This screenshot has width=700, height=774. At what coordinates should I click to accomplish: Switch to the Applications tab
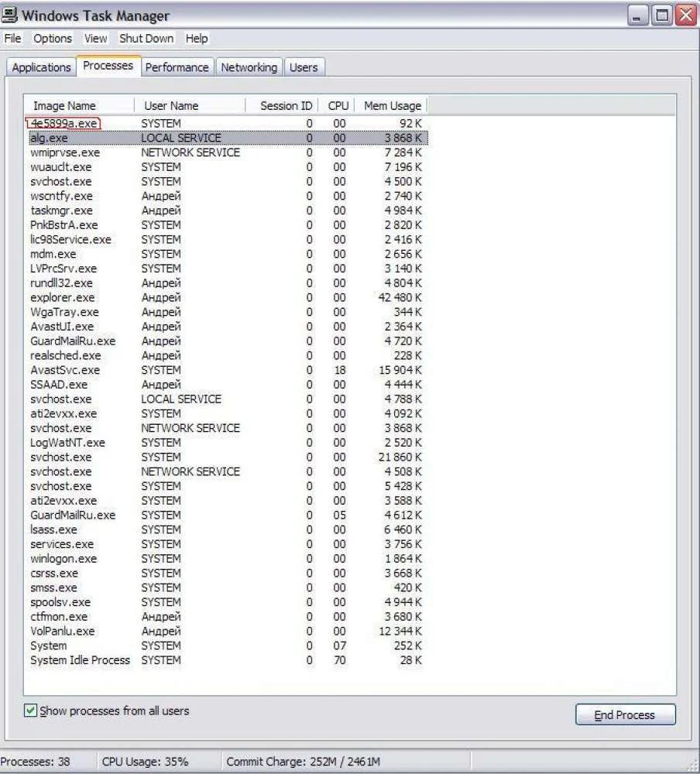tap(42, 67)
